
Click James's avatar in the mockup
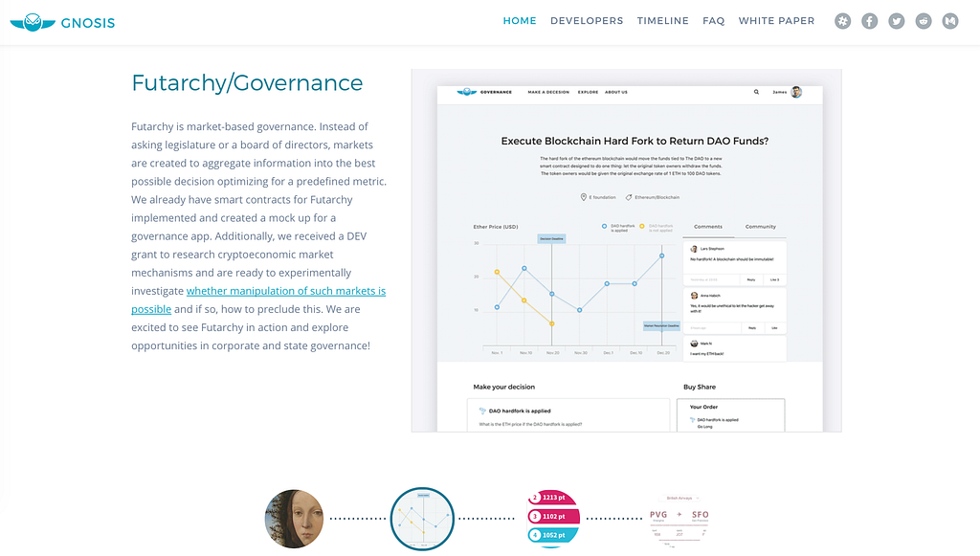[796, 92]
